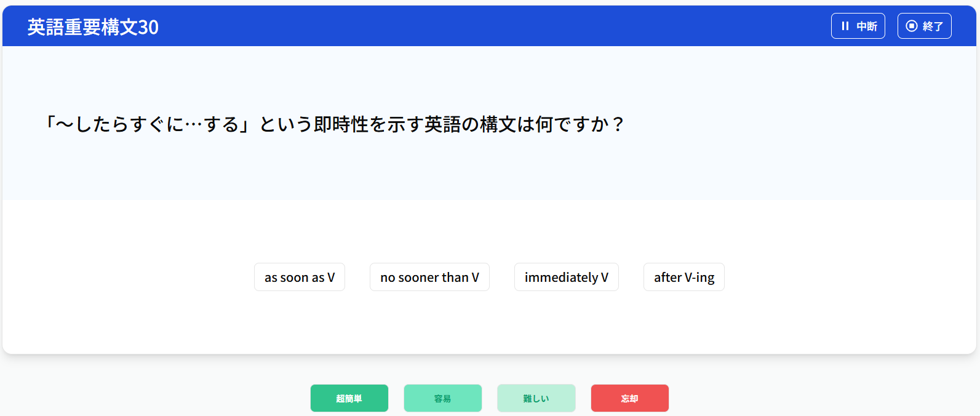Image resolution: width=980 pixels, height=416 pixels.
Task: Click the deck title 英語重要構文30
Action: coord(93,27)
